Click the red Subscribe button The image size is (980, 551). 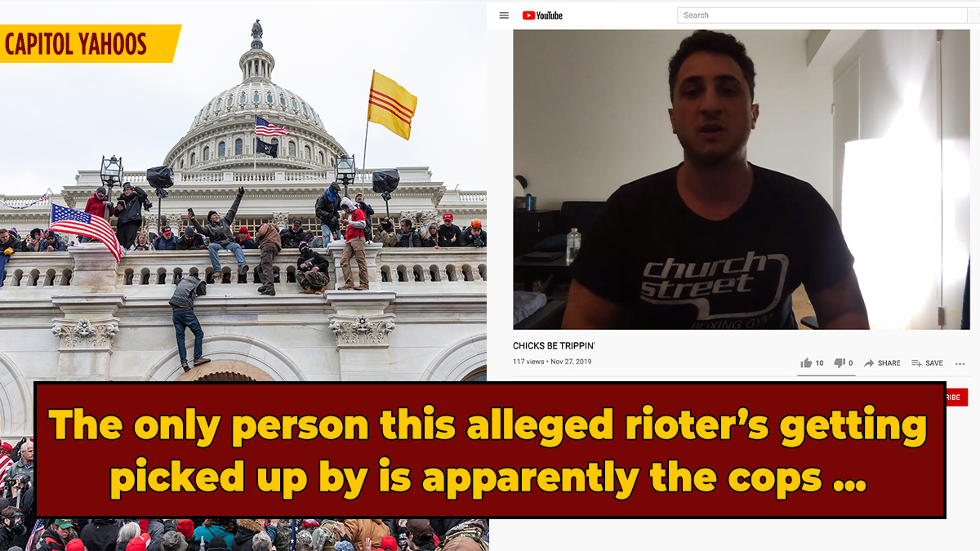[955, 398]
